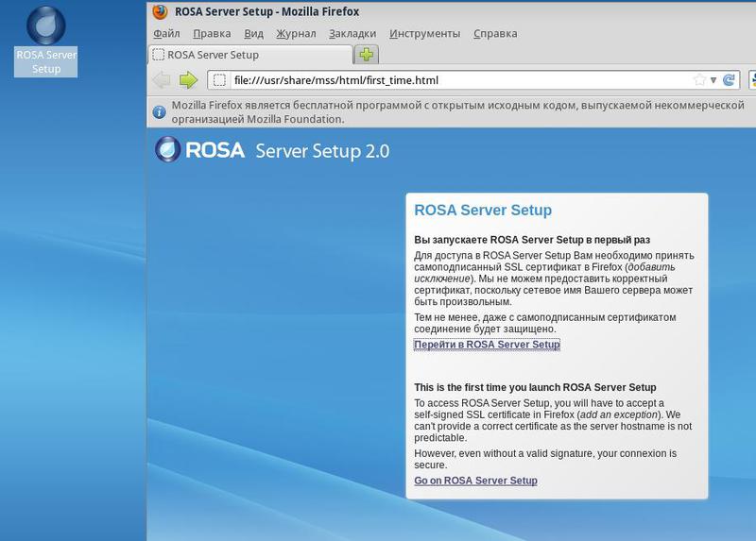Open the Инструменты menu
This screenshot has height=541, width=756.
point(424,33)
